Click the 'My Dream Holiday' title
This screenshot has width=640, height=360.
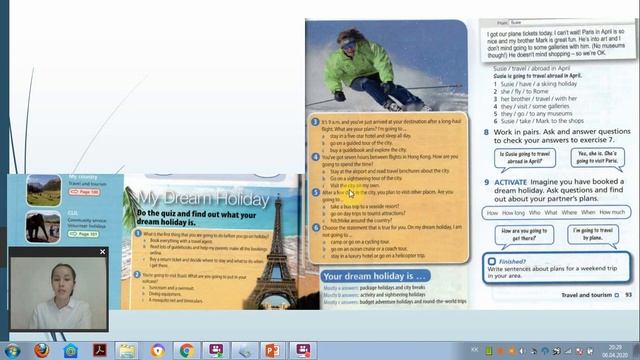204,199
